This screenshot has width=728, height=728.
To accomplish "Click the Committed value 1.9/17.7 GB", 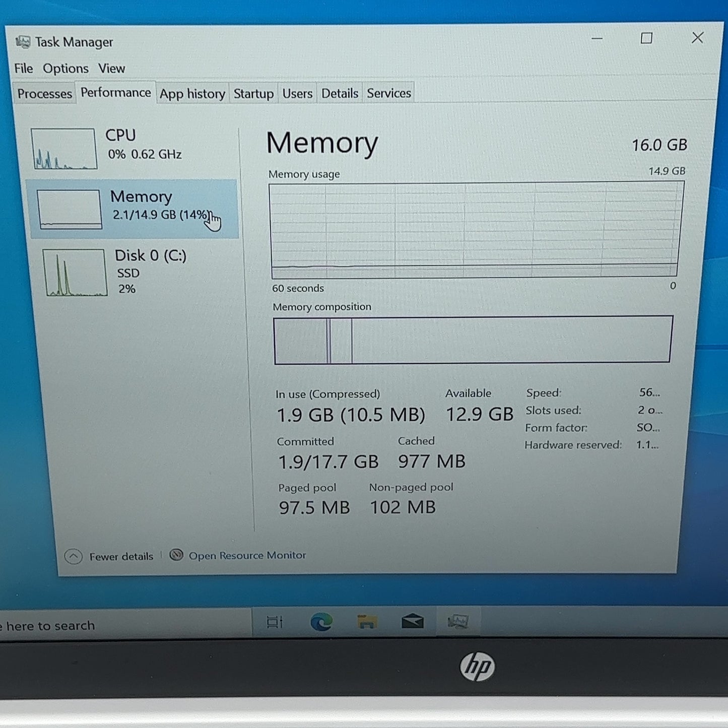I will (328, 462).
